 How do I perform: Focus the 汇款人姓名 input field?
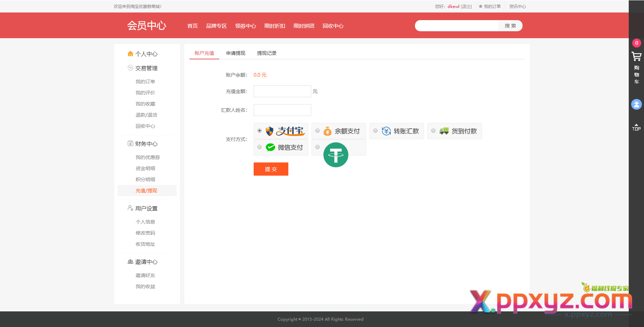(x=282, y=110)
